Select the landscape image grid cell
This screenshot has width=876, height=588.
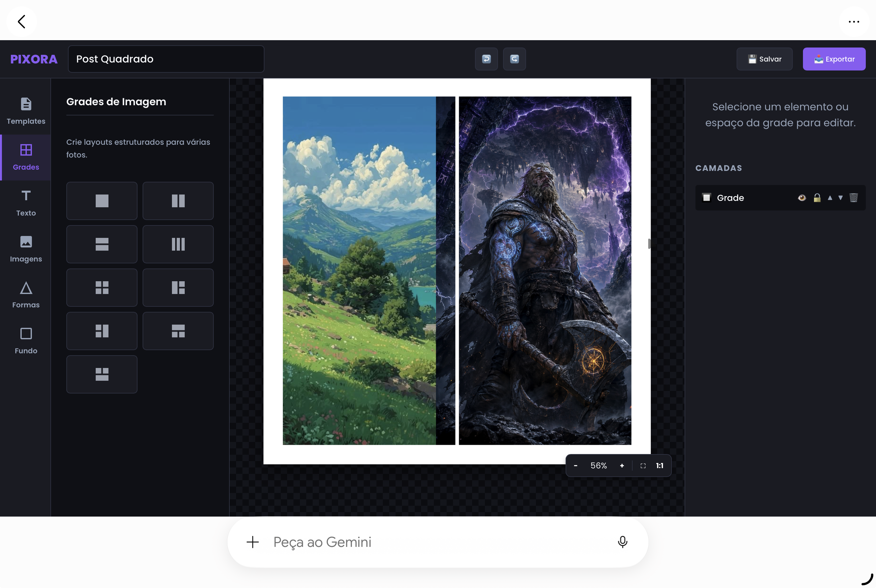pyautogui.click(x=369, y=270)
